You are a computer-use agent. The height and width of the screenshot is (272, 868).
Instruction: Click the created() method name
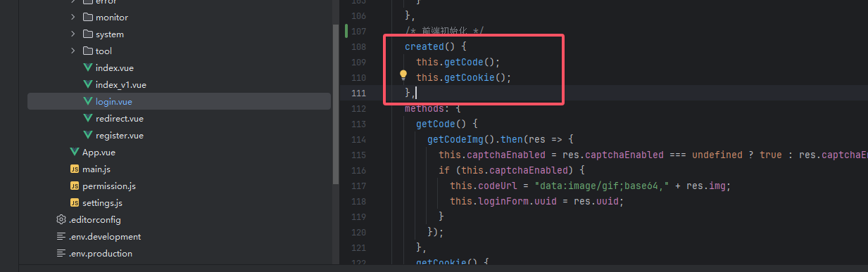click(x=424, y=46)
